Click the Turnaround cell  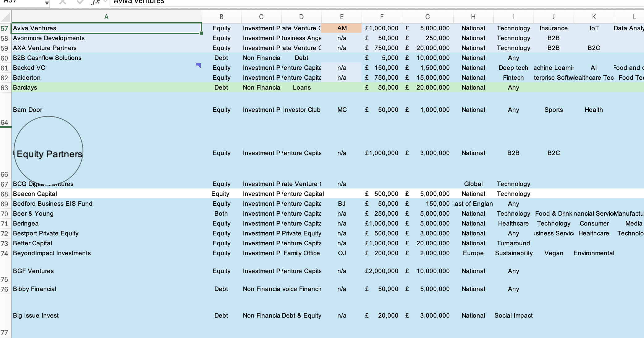point(514,243)
